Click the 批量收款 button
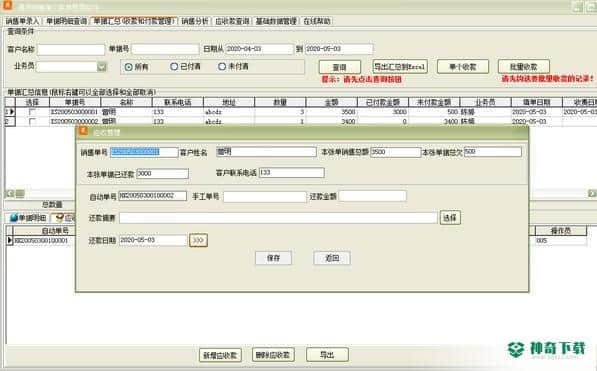The height and width of the screenshot is (371, 597). pos(524,67)
